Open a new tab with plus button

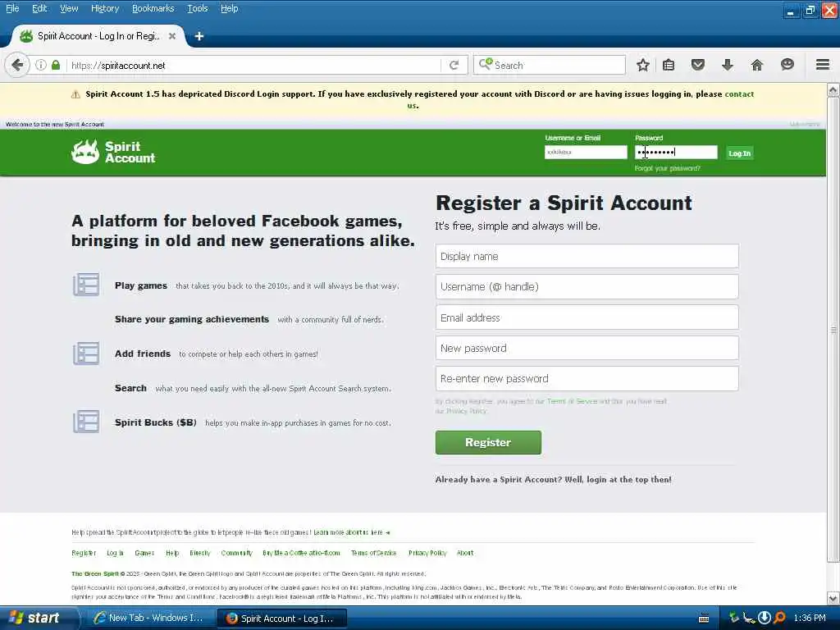point(199,36)
